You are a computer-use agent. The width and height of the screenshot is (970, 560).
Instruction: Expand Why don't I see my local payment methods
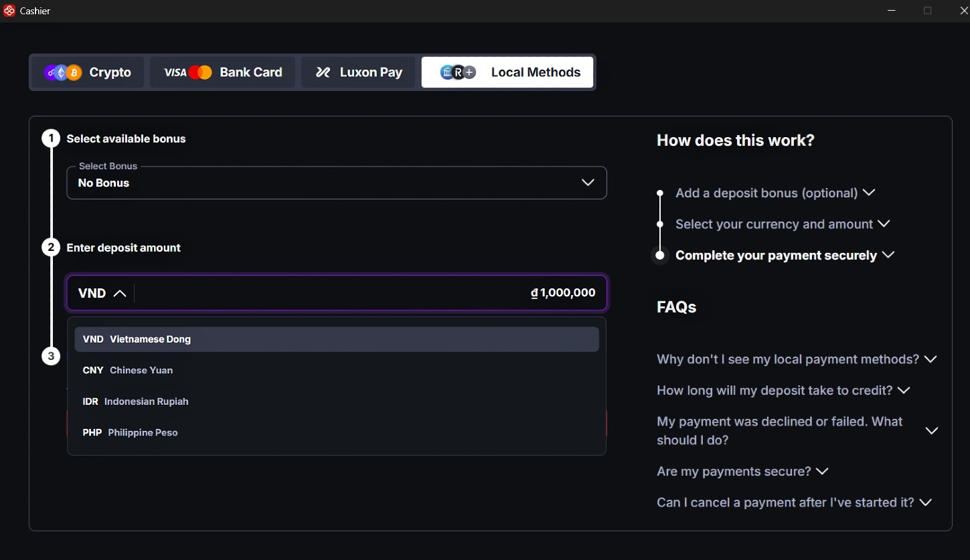coord(797,359)
